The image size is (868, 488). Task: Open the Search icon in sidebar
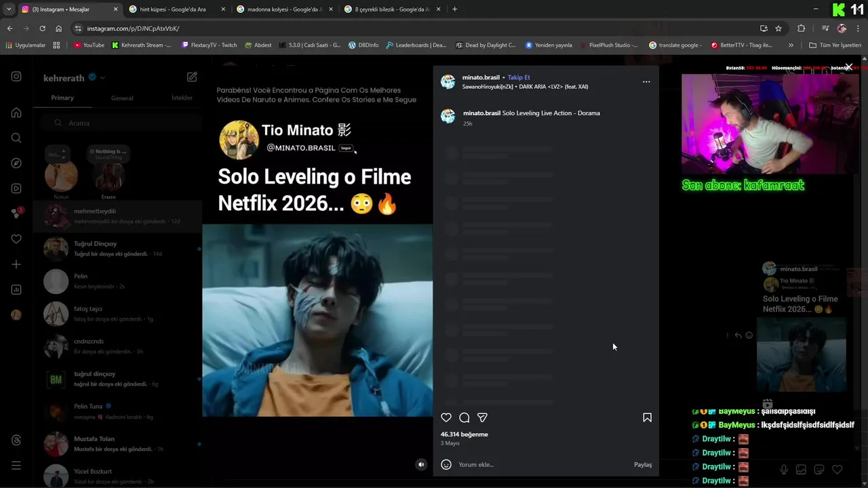pyautogui.click(x=16, y=138)
